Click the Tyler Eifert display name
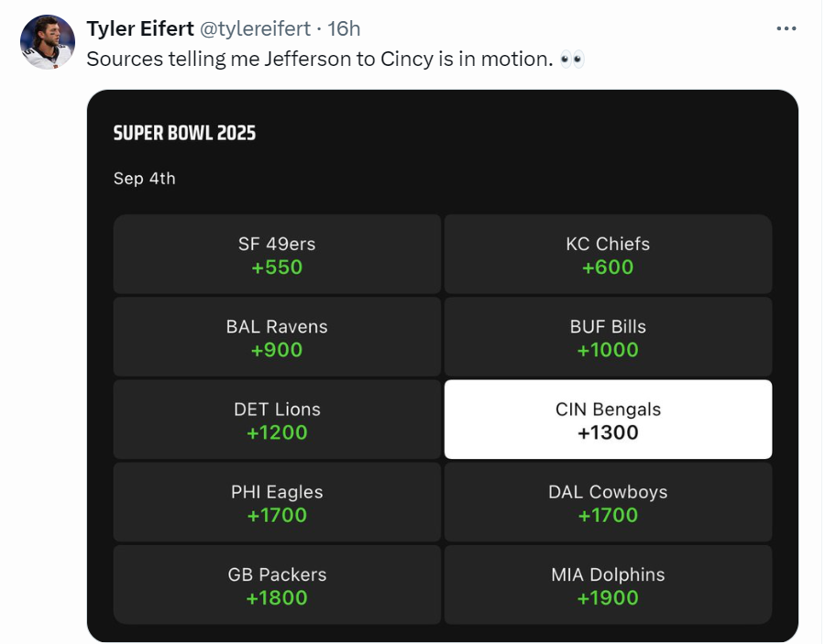The width and height of the screenshot is (825, 644). [139, 29]
